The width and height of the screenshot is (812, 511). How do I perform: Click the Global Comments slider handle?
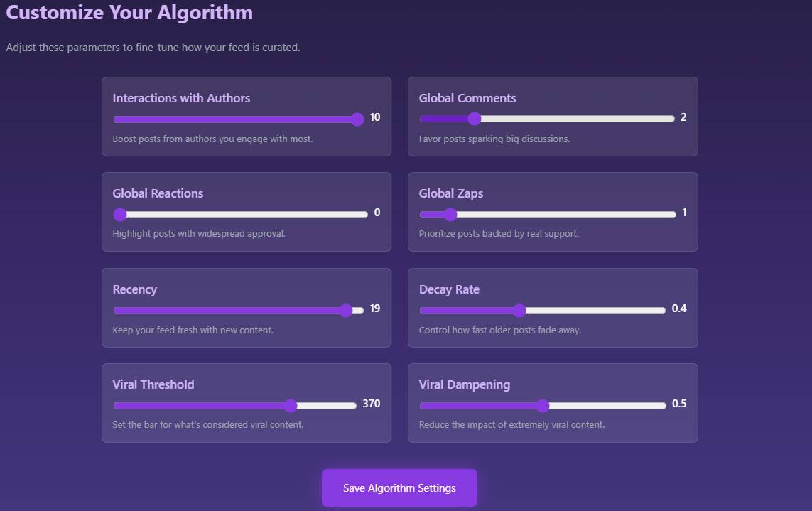[475, 119]
